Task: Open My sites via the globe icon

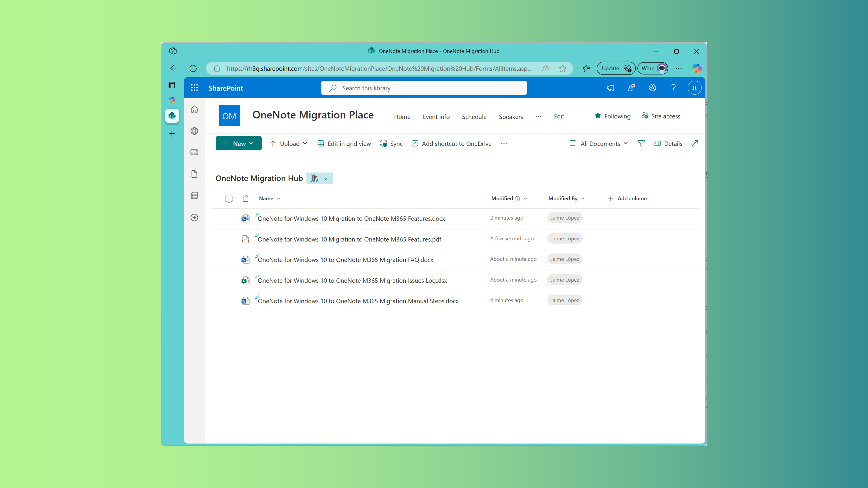Action: pos(195,131)
